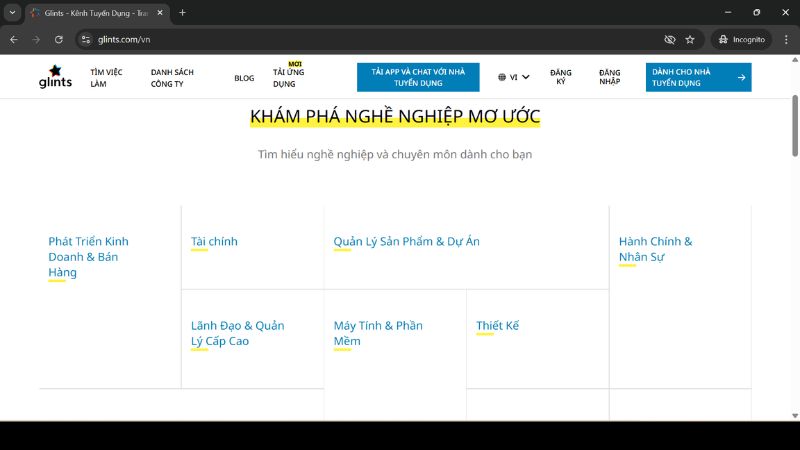Open a new tab with plus icon
The height and width of the screenshot is (450, 800).
[182, 13]
